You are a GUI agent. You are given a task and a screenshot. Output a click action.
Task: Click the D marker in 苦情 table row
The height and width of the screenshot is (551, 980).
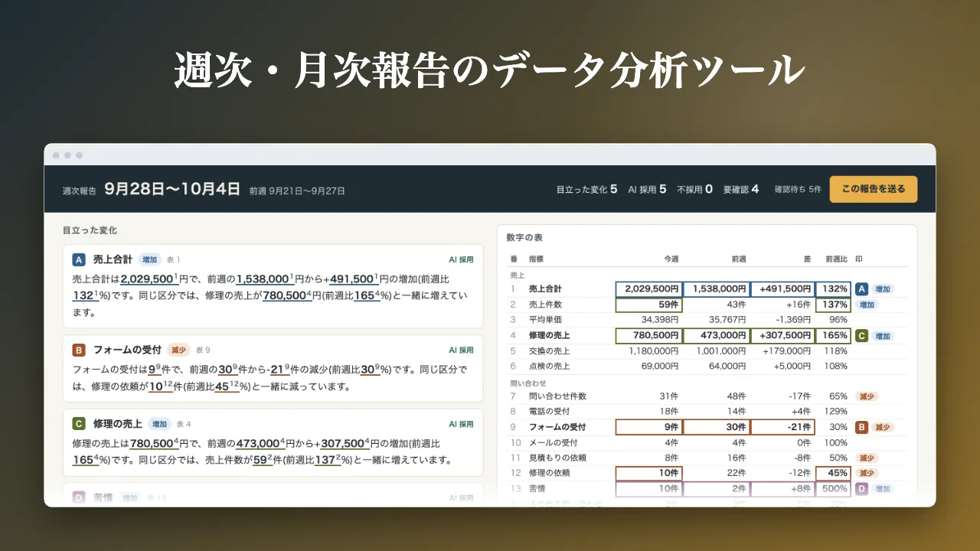click(x=861, y=488)
